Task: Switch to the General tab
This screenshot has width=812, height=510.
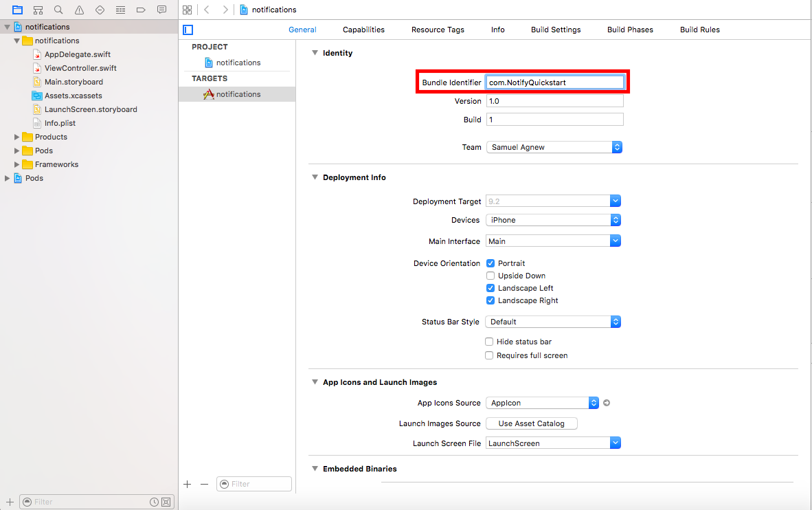Action: click(x=302, y=30)
